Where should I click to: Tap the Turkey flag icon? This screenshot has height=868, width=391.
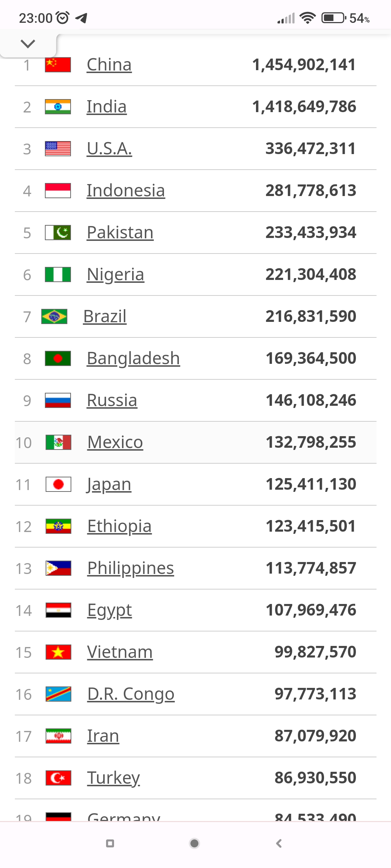pyautogui.click(x=58, y=778)
